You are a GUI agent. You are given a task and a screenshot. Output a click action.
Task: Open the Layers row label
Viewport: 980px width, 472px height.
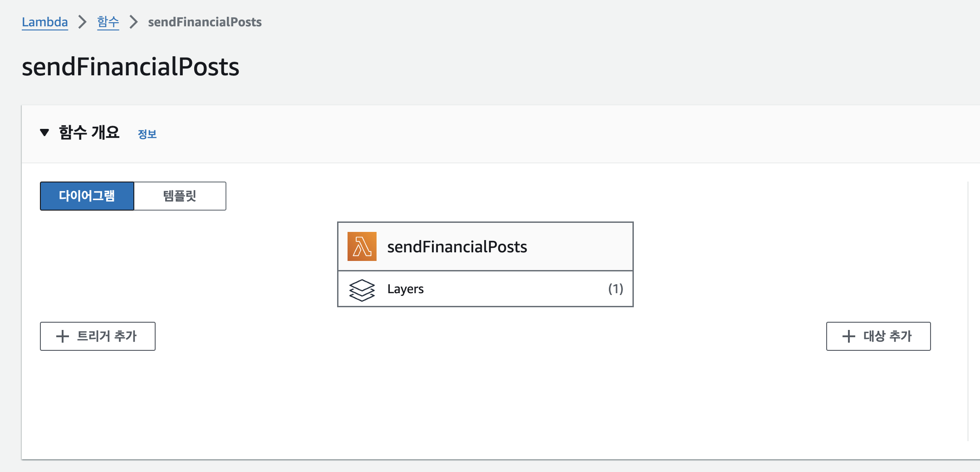point(405,289)
